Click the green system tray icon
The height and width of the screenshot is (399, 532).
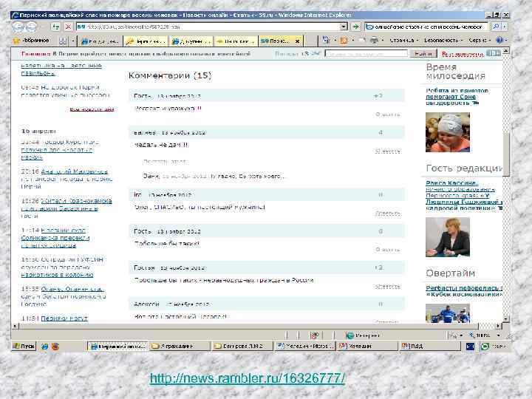point(485,347)
